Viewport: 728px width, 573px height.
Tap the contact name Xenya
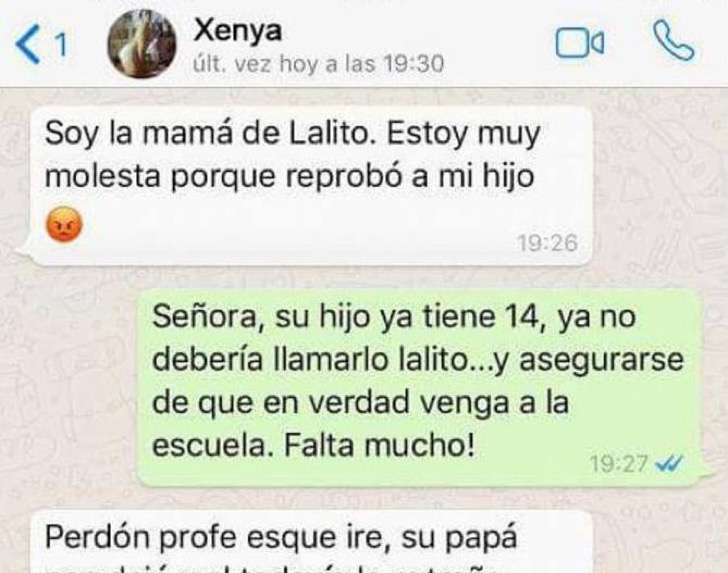237,31
